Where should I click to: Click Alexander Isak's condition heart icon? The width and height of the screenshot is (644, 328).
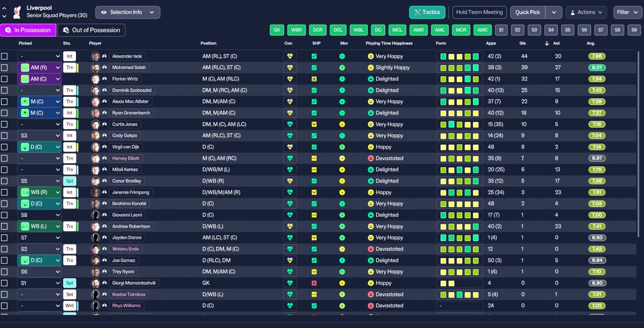pyautogui.click(x=289, y=56)
